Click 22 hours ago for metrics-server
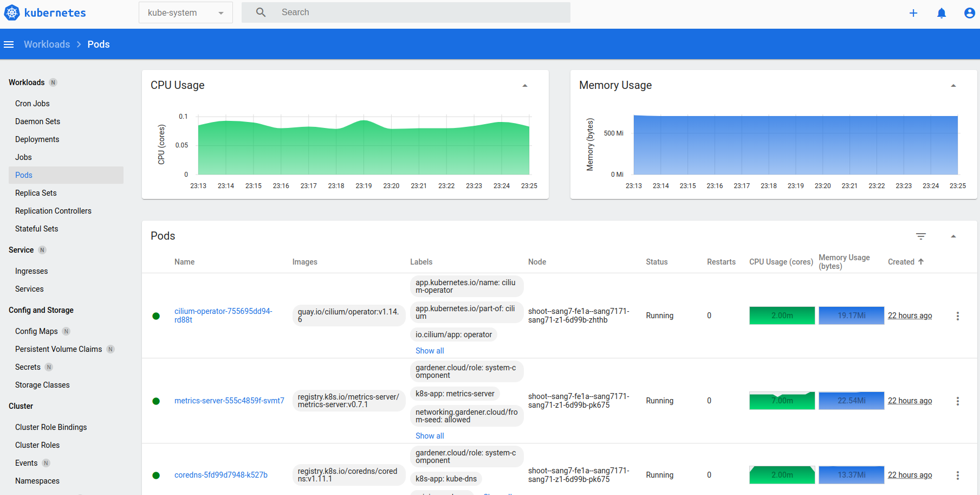Image resolution: width=980 pixels, height=495 pixels. tap(910, 401)
